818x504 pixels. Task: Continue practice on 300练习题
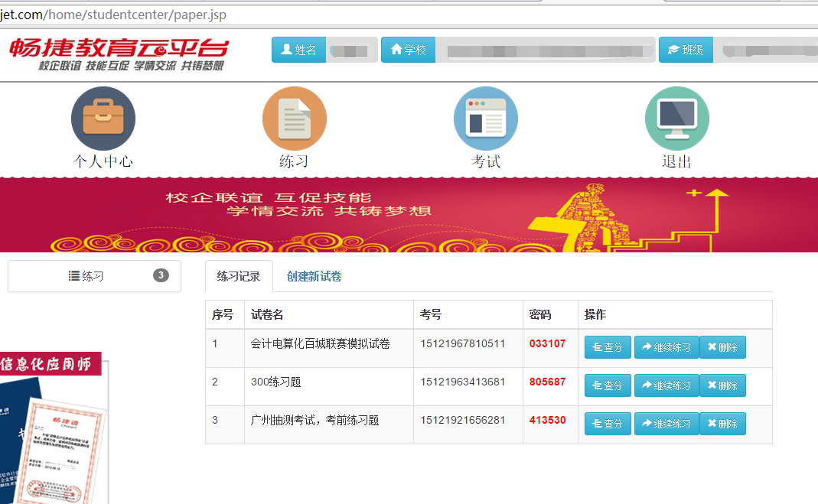(x=666, y=385)
